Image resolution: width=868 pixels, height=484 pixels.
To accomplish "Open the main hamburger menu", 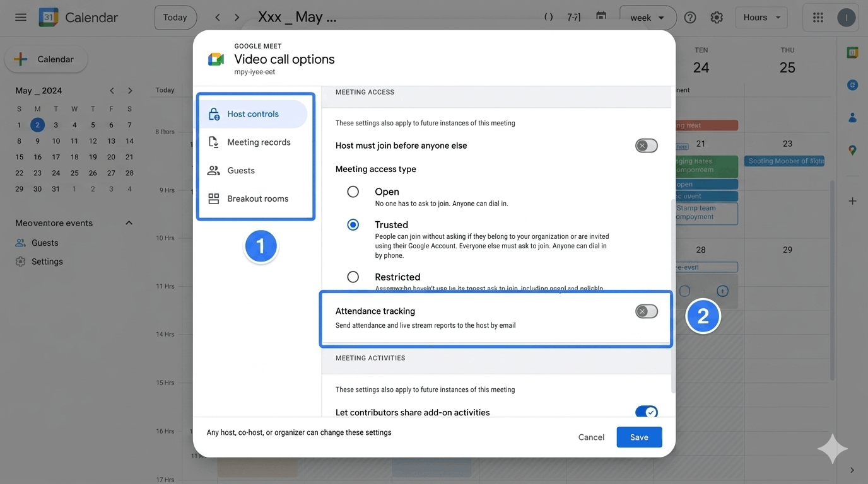I will [21, 18].
